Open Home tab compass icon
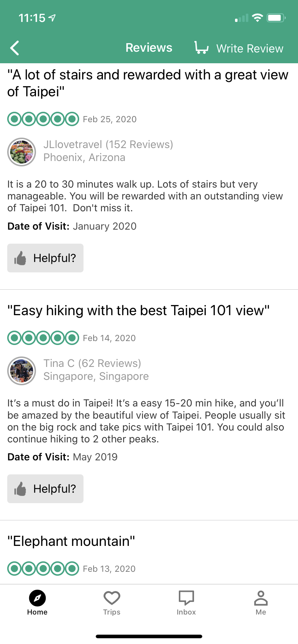Viewport: 298px width, 644px height. click(x=37, y=598)
